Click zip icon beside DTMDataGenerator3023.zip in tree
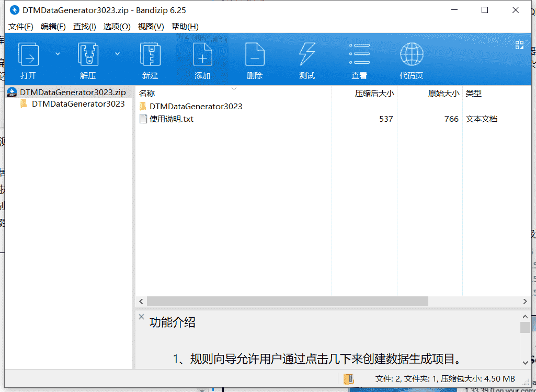Viewport: 536px width, 392px height. (13, 93)
